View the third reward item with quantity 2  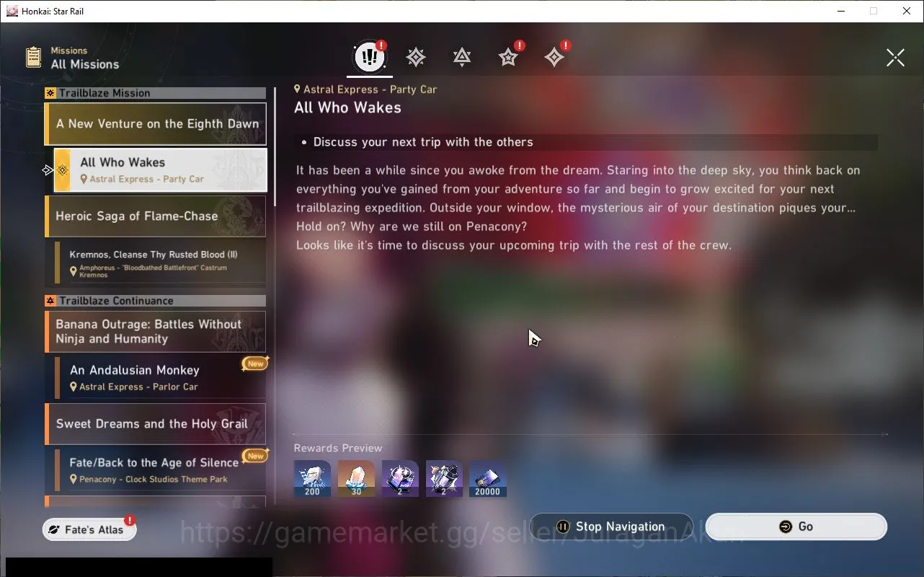tap(400, 479)
